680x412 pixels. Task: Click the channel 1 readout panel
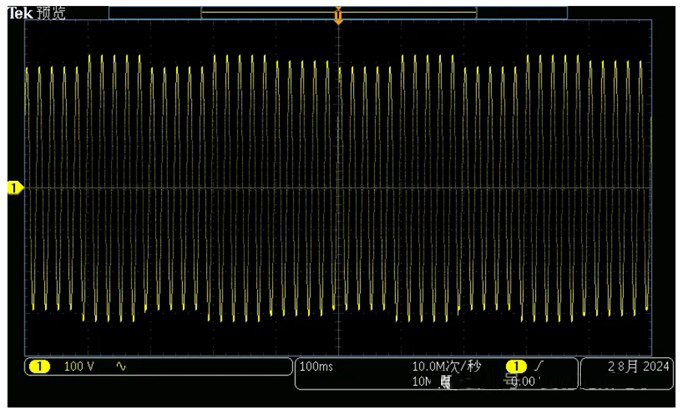pyautogui.click(x=155, y=367)
